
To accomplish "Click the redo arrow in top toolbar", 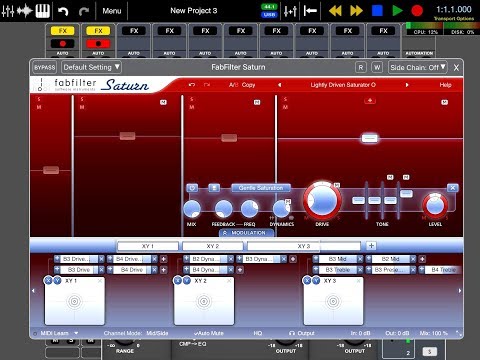I will click(x=84, y=12).
